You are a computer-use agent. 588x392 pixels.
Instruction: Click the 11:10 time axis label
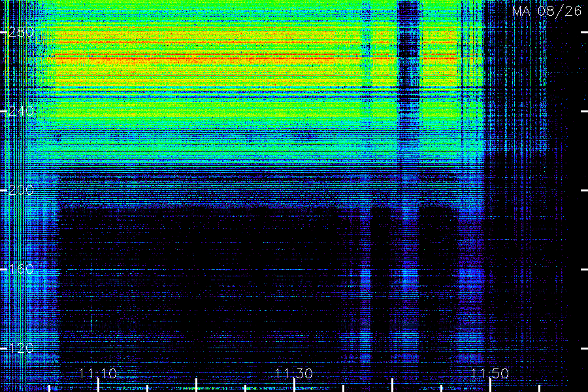pos(98,374)
